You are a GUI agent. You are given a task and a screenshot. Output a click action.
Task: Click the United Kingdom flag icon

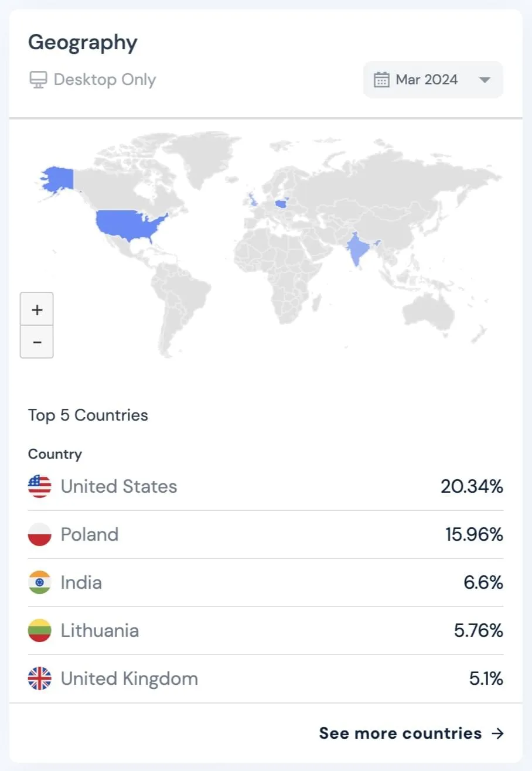(39, 678)
